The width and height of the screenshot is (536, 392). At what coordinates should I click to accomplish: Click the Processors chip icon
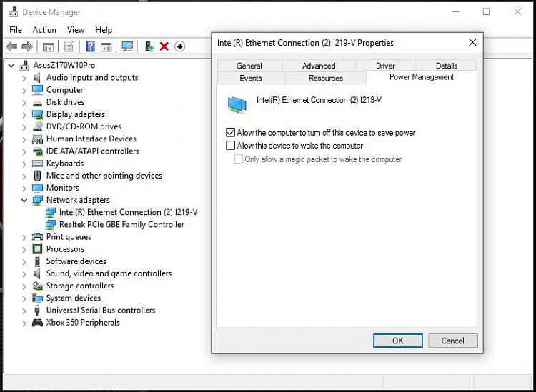(37, 249)
